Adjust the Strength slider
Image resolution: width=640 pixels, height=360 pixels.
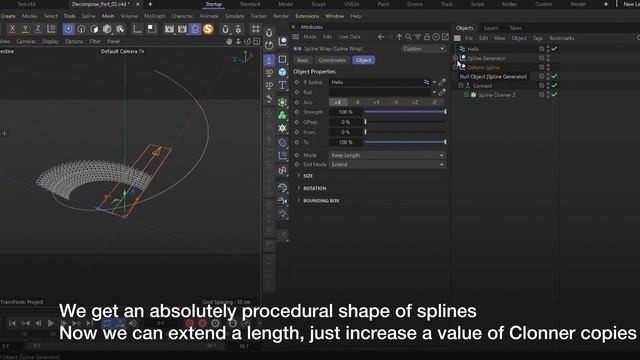(x=405, y=112)
